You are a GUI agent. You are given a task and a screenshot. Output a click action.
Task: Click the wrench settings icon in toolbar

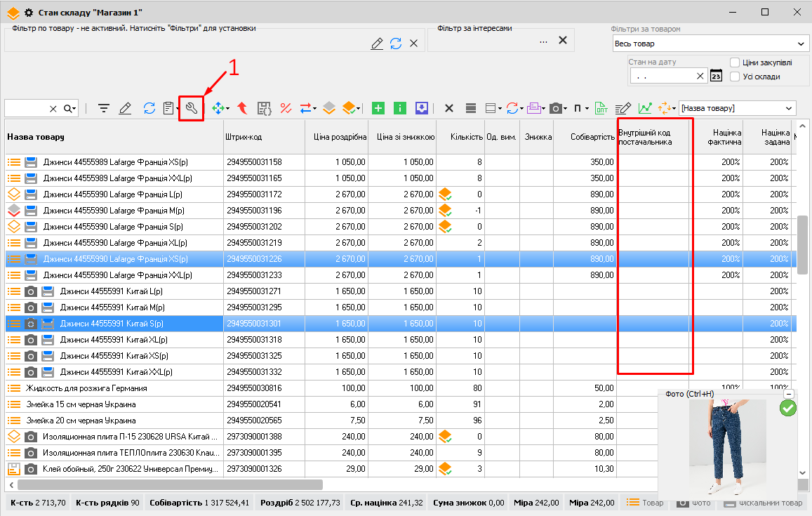pyautogui.click(x=191, y=108)
